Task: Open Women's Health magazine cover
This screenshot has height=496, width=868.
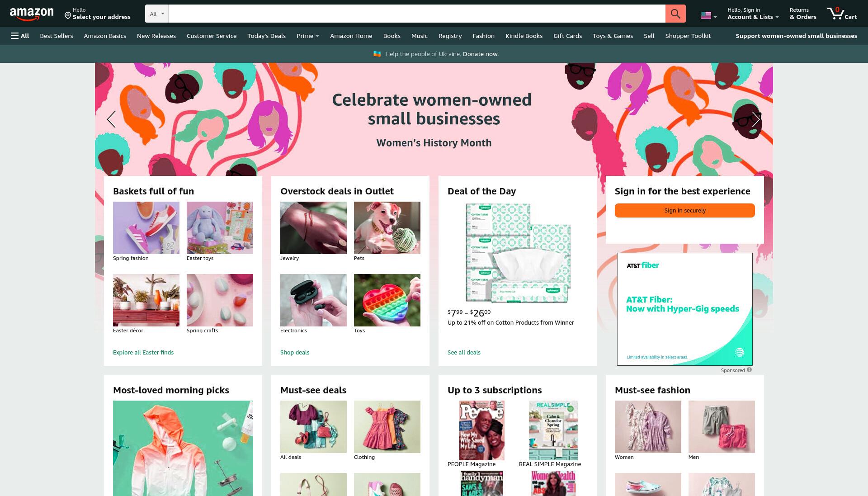Action: click(x=553, y=483)
